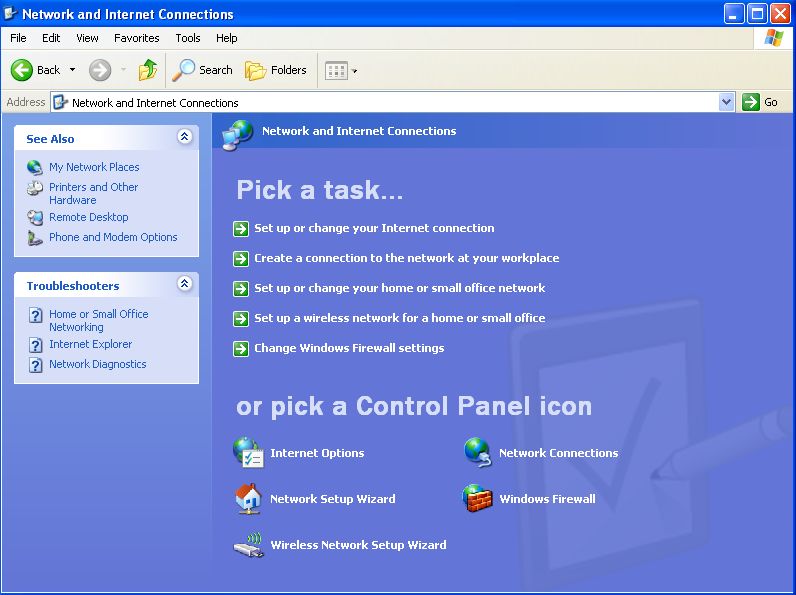Click the Up folder toolbar icon
Image resolution: width=796 pixels, height=595 pixels.
pos(148,70)
